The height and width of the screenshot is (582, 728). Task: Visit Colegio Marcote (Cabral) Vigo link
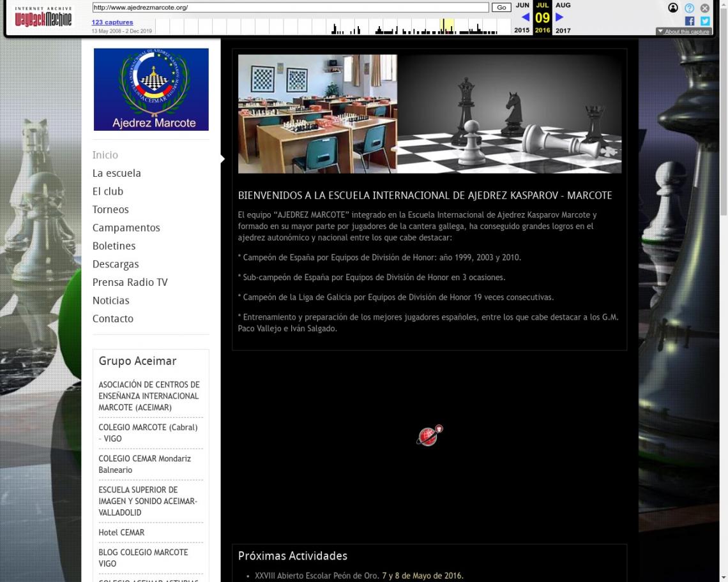point(148,433)
